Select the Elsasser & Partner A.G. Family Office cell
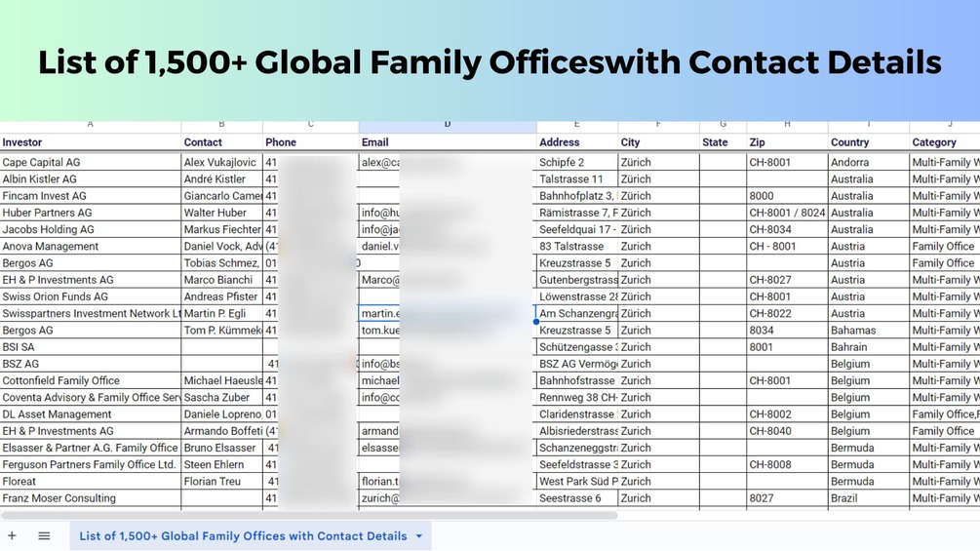The width and height of the screenshot is (980, 551). (91, 448)
